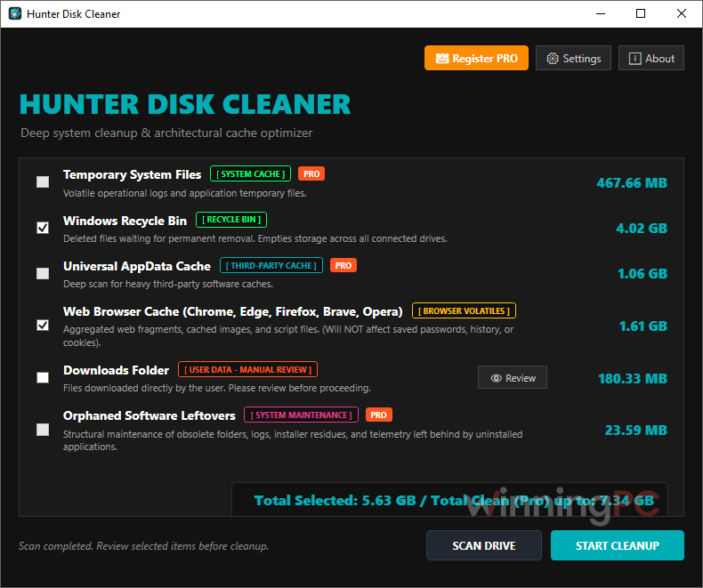Click the USER DATA - MANUAL REVIEW tag

(x=247, y=369)
